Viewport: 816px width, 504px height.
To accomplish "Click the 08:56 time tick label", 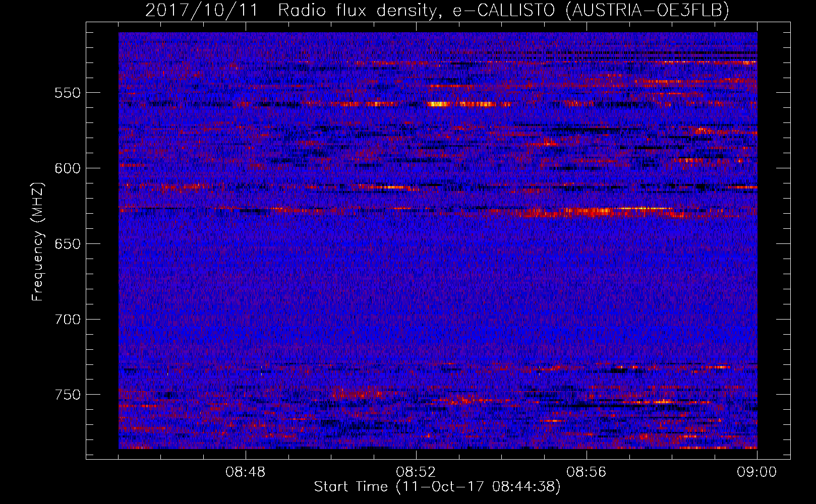I will pos(587,472).
